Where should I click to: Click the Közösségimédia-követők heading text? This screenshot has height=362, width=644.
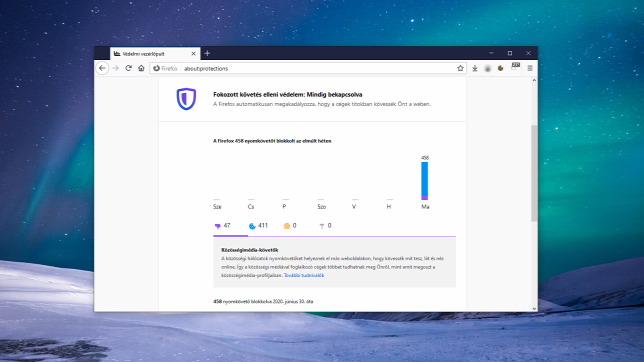250,250
